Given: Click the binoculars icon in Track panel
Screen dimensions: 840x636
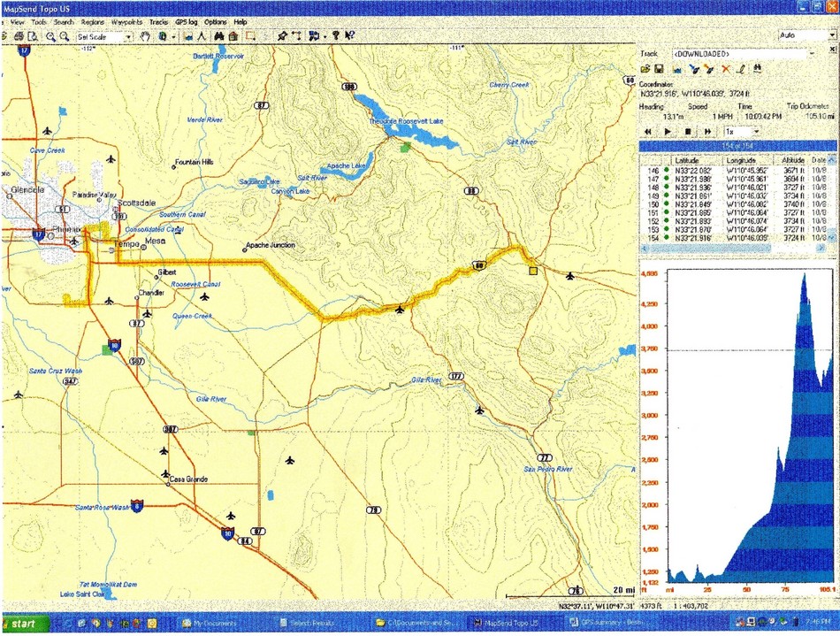Looking at the screenshot, I should click(757, 69).
